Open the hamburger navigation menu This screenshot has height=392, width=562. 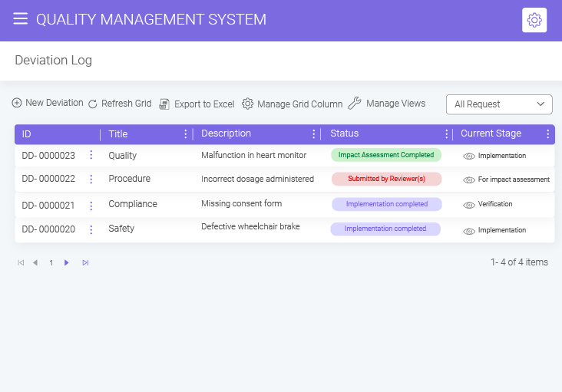(x=21, y=18)
